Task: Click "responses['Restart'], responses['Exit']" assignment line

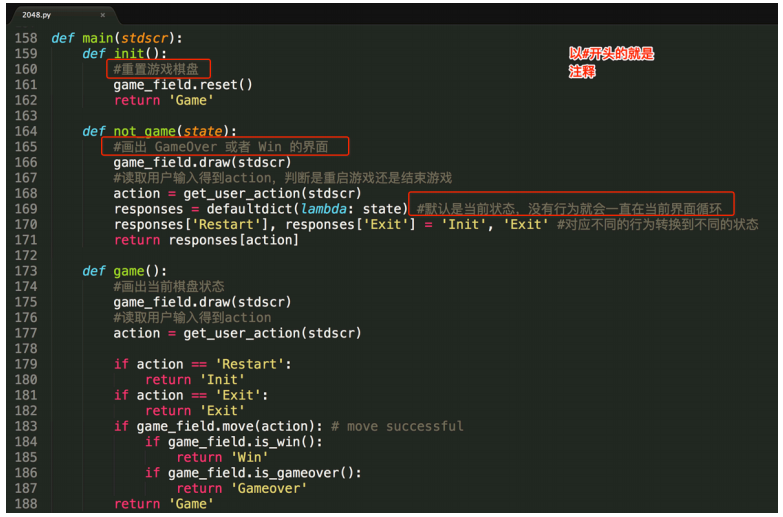Action: (331, 225)
